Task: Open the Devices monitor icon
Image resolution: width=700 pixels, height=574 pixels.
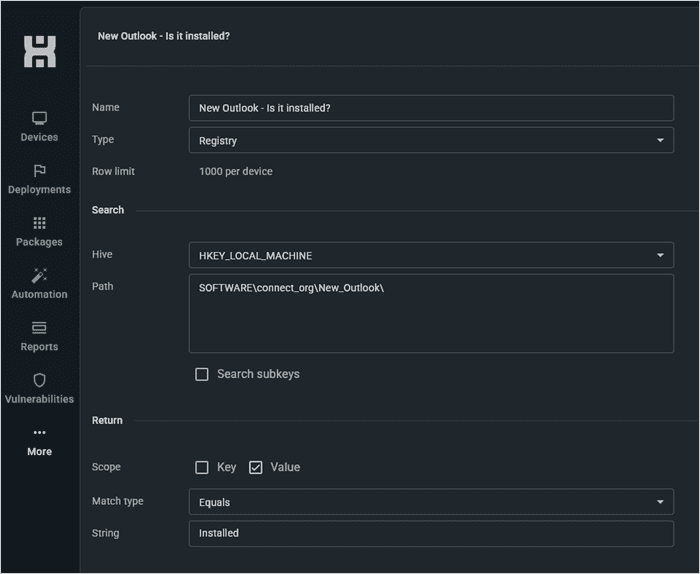Action: tap(40, 118)
